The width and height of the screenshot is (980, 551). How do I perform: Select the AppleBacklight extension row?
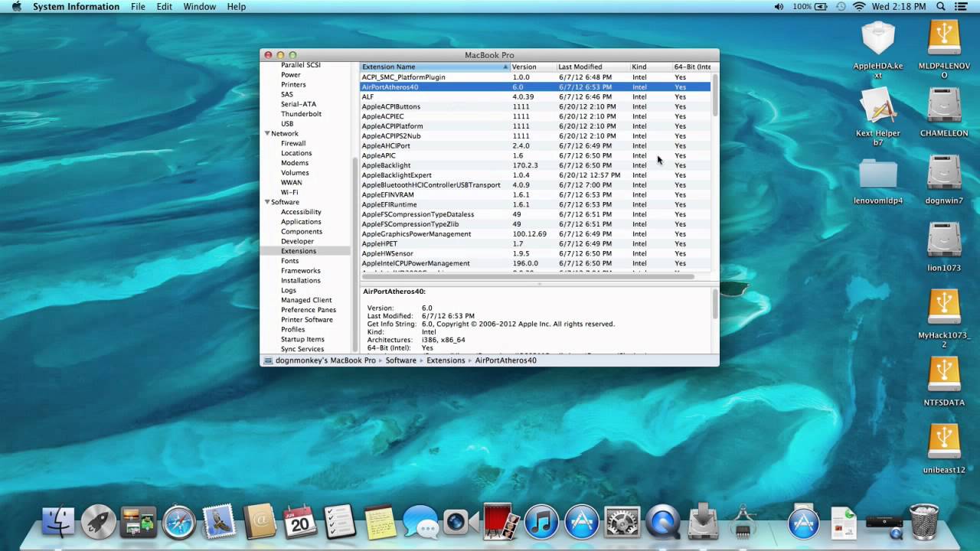point(535,165)
